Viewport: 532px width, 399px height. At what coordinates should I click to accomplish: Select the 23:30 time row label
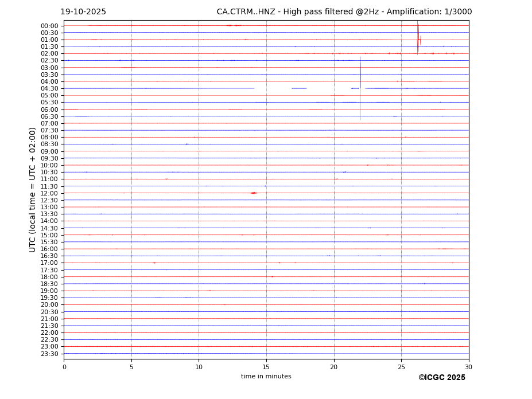click(49, 354)
